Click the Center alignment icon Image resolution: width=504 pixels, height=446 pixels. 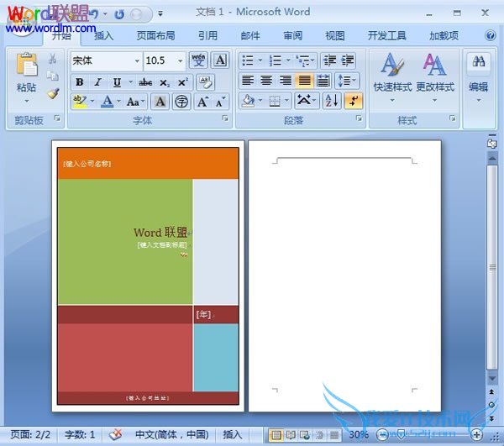(x=266, y=81)
